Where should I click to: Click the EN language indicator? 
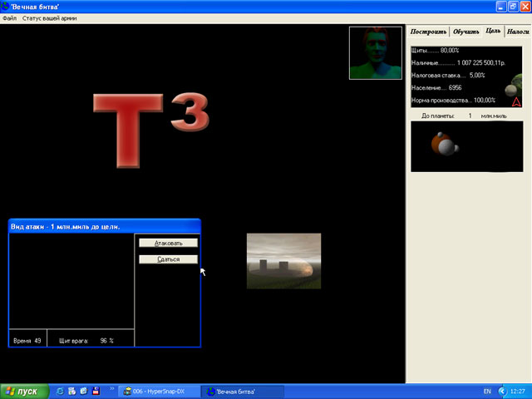click(486, 391)
